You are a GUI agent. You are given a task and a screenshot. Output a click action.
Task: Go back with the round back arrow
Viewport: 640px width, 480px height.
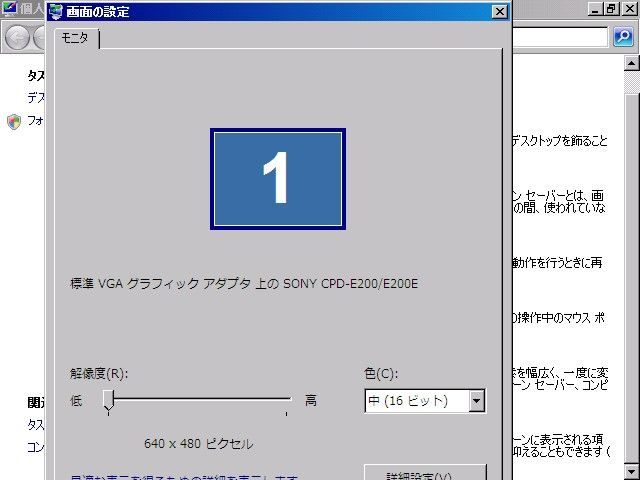pyautogui.click(x=17, y=38)
